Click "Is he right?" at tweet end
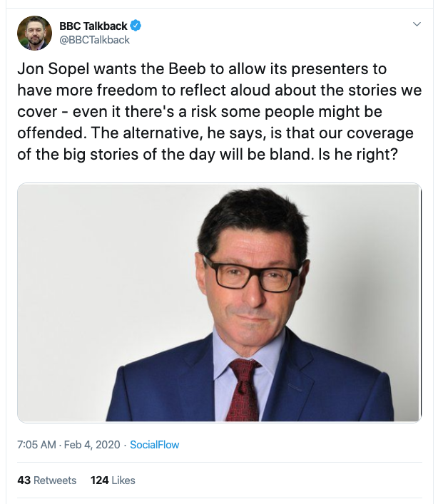Screen dimensions: 443x504 tap(358, 155)
